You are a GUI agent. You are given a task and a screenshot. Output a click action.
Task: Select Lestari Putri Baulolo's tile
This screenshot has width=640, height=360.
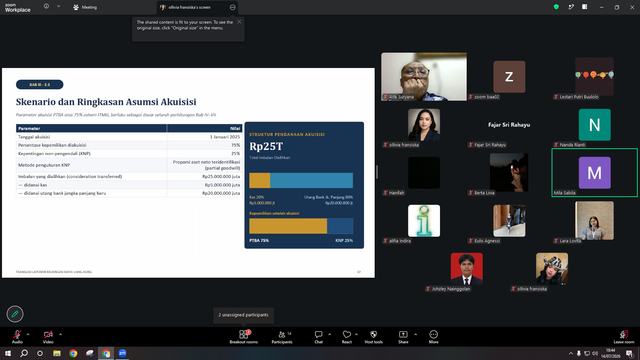(x=594, y=76)
